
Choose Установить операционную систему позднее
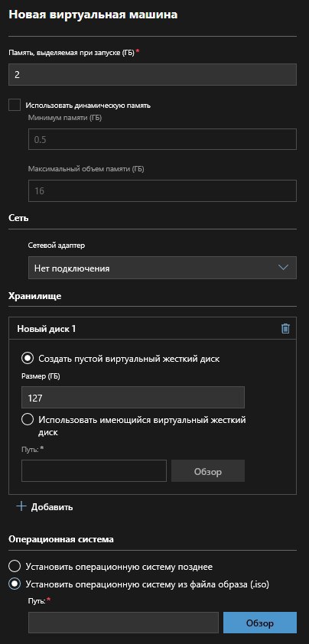point(15,567)
